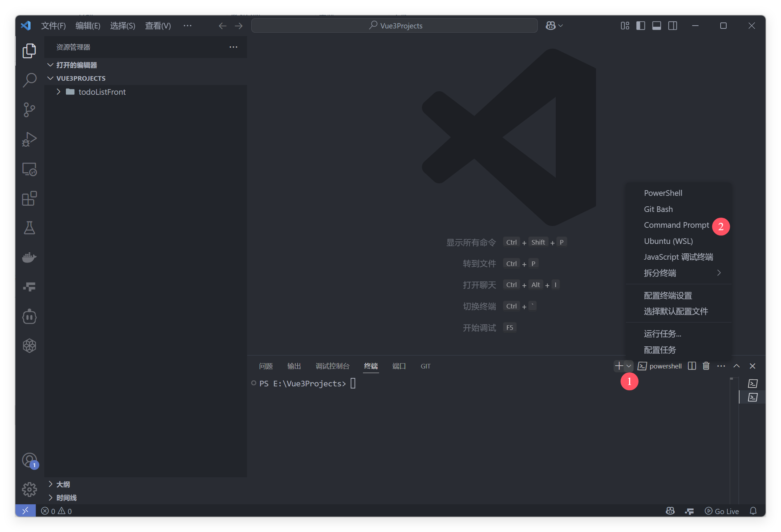781x532 pixels.
Task: Open terminal panel more actions ellipsis
Action: click(x=721, y=366)
